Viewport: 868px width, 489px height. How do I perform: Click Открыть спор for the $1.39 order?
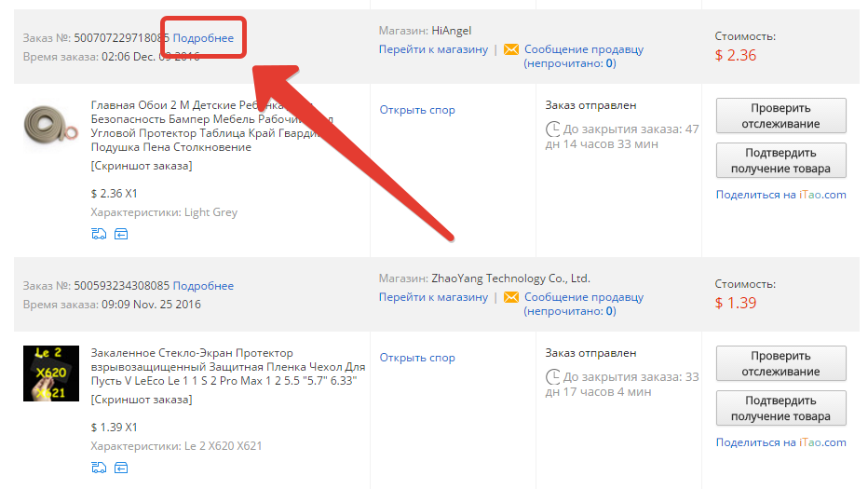click(417, 357)
